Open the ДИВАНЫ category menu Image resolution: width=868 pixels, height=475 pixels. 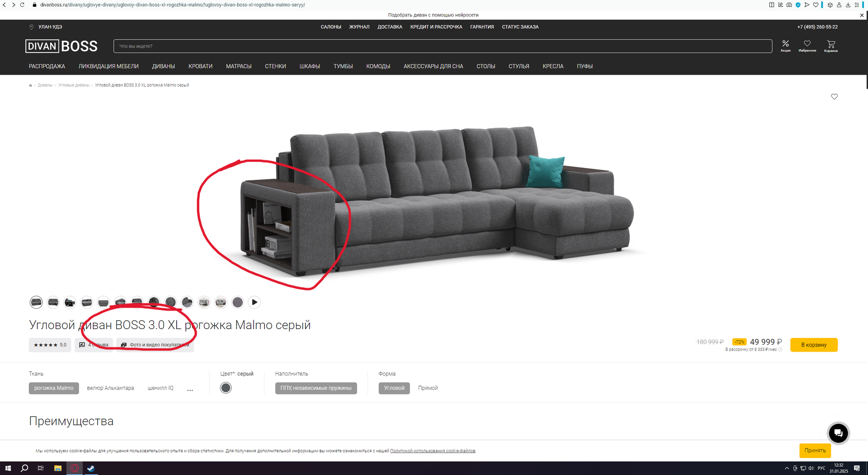coord(163,66)
